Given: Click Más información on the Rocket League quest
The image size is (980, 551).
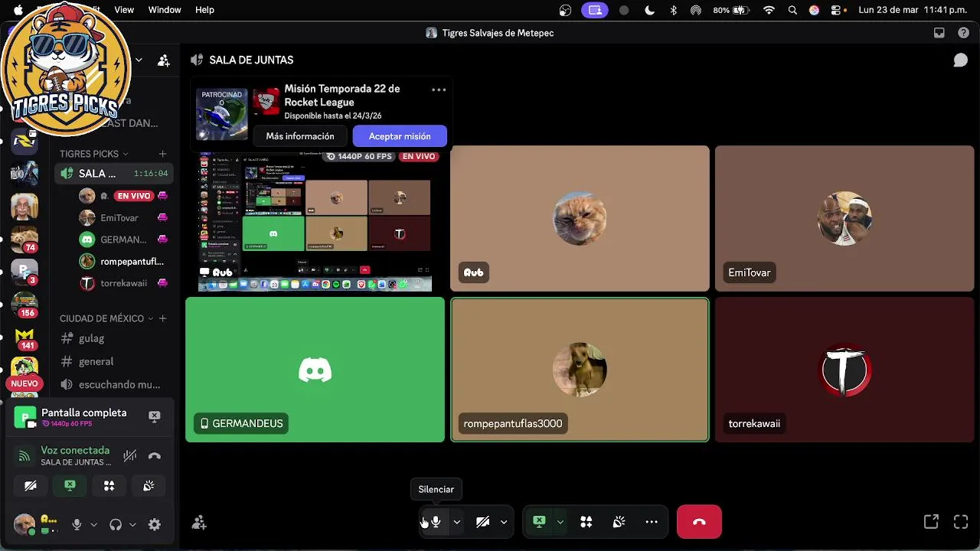Looking at the screenshot, I should point(300,136).
